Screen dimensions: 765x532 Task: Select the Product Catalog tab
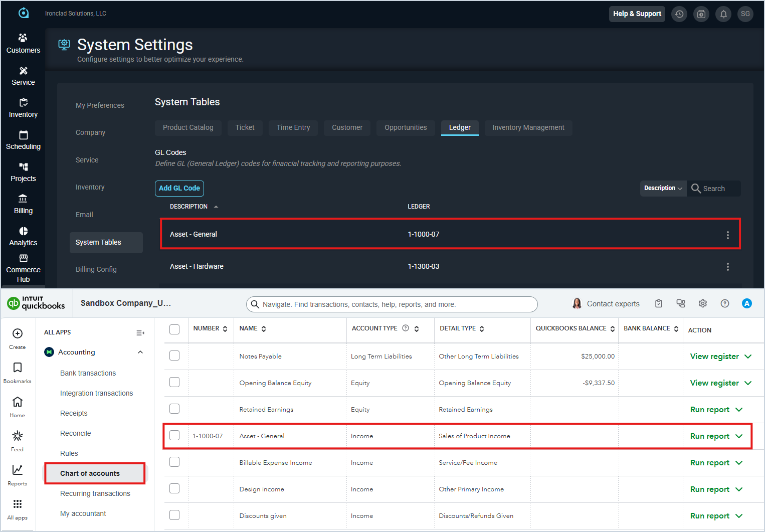pyautogui.click(x=188, y=128)
